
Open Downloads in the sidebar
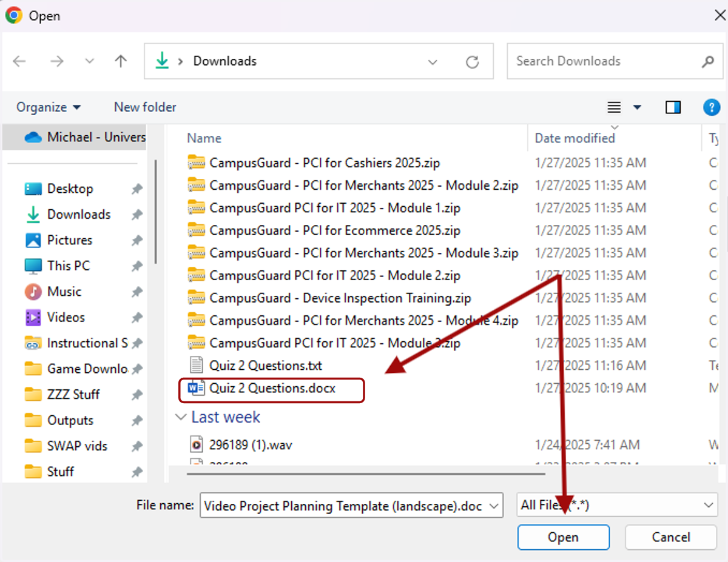coord(78,215)
